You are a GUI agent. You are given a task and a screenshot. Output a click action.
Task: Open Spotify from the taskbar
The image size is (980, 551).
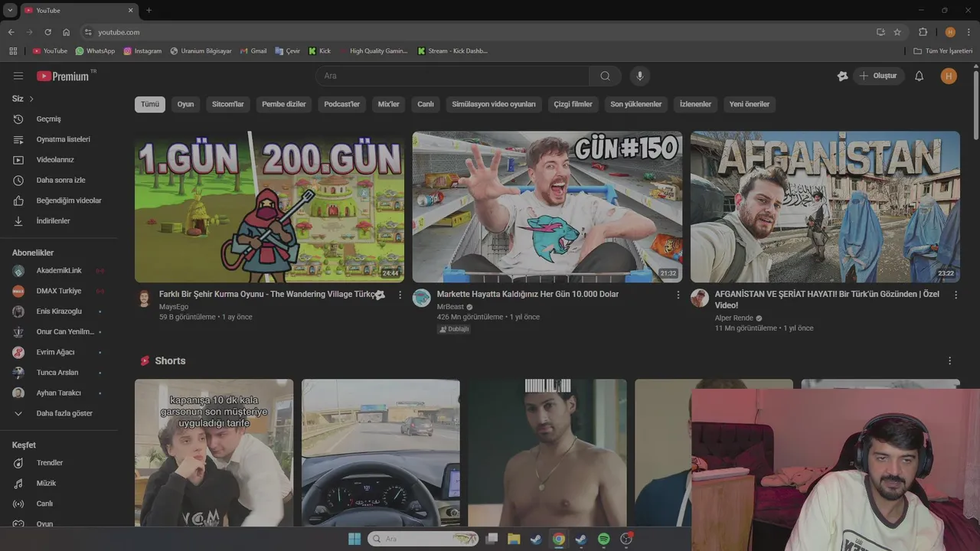coord(603,539)
